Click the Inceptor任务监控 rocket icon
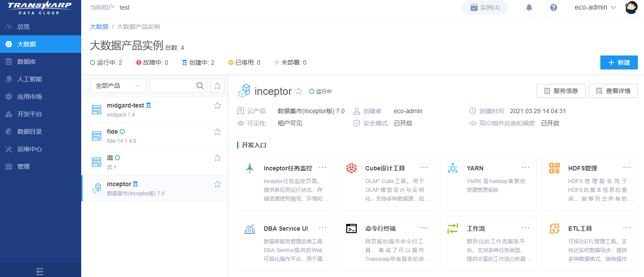The height and width of the screenshot is (277, 644). pyautogui.click(x=250, y=168)
